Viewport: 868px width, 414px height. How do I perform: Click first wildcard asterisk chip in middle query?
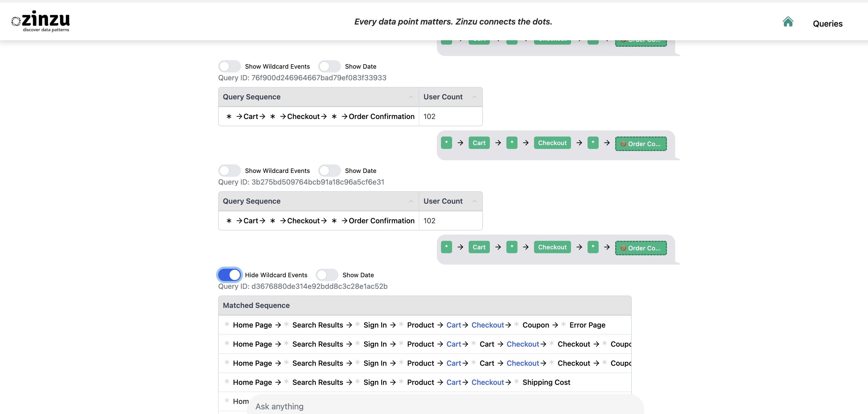coord(446,143)
